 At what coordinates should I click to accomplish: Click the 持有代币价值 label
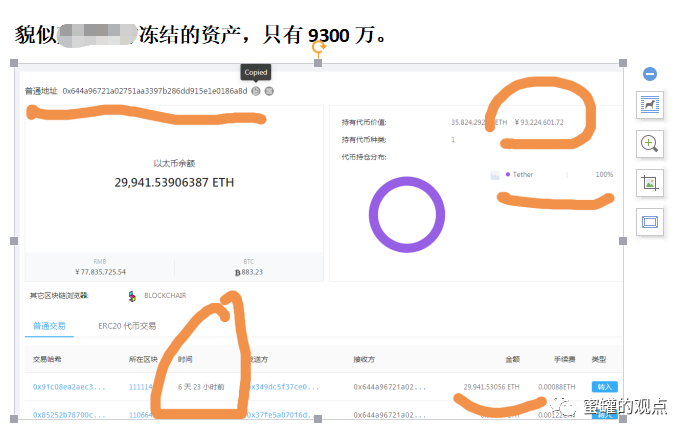coord(364,122)
